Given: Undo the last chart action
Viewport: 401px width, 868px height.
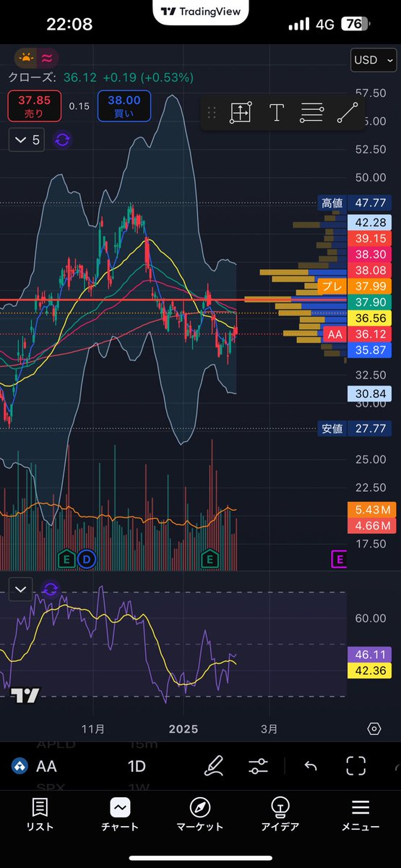Looking at the screenshot, I should coord(311,766).
